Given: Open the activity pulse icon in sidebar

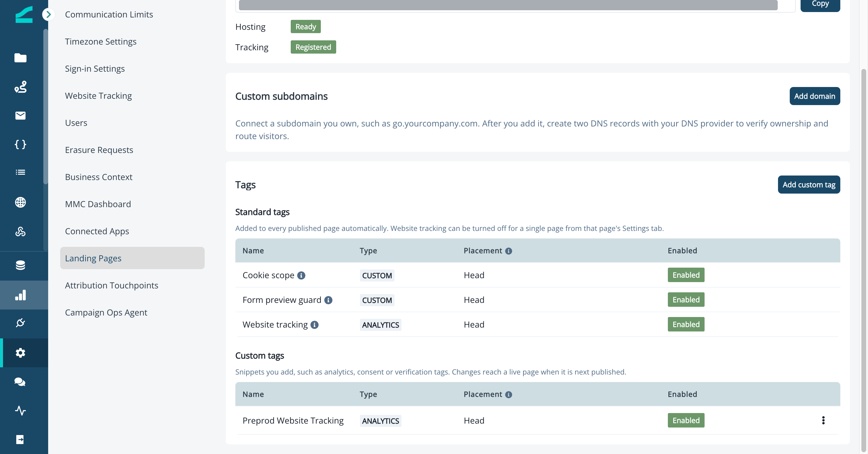Looking at the screenshot, I should point(20,411).
